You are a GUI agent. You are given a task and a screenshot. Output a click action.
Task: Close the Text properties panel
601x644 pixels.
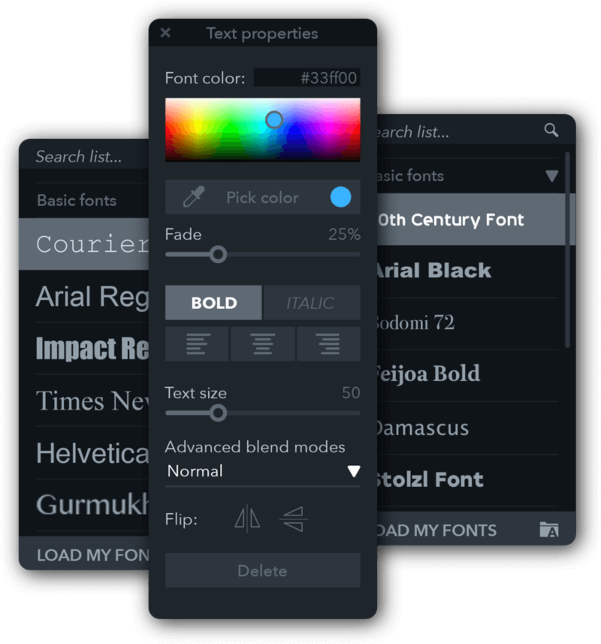(x=165, y=33)
